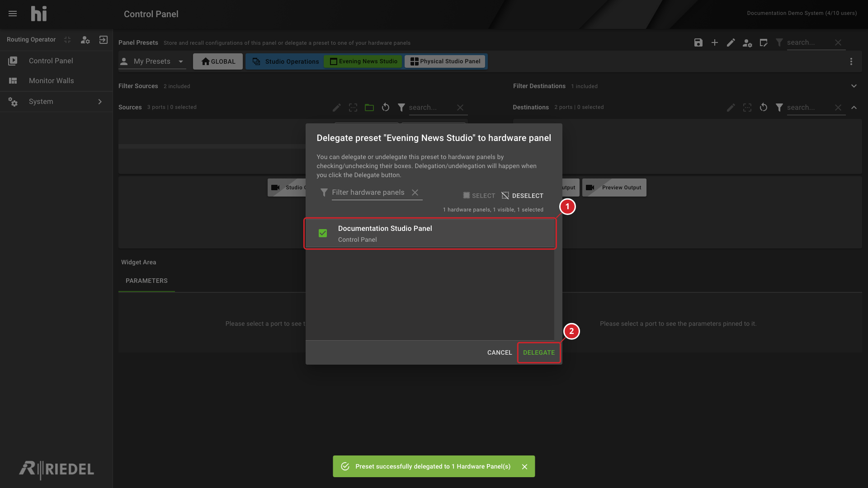Click the green folder icon in Sources toolbar
Viewport: 868px width, 488px height.
click(x=369, y=108)
